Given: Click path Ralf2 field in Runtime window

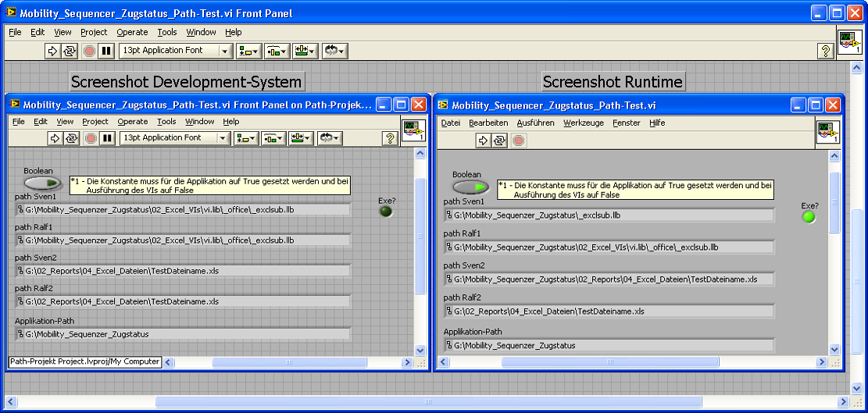Looking at the screenshot, I should pos(609,311).
